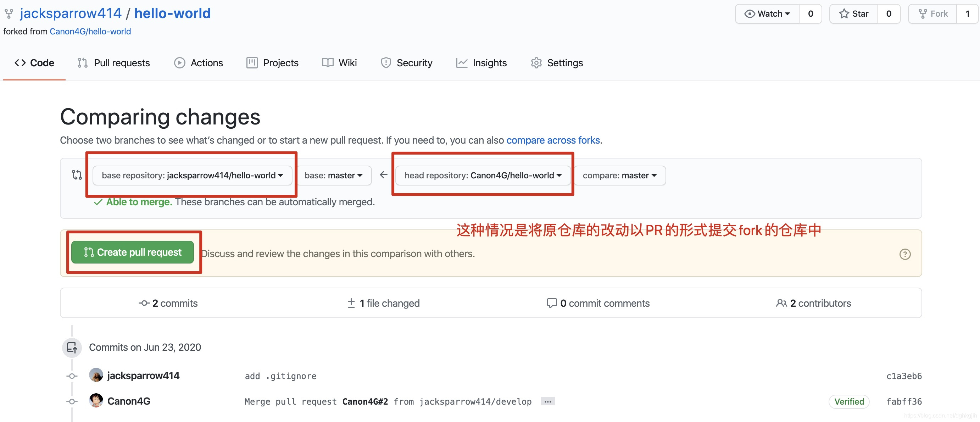The image size is (980, 422).
Task: Click the fork count of 1
Action: (x=968, y=14)
